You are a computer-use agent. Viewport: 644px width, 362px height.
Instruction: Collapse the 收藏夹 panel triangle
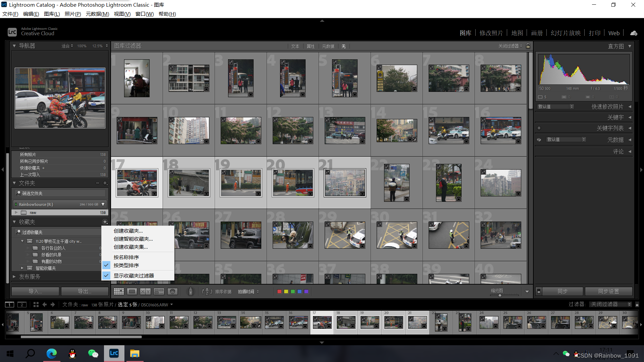point(14,222)
